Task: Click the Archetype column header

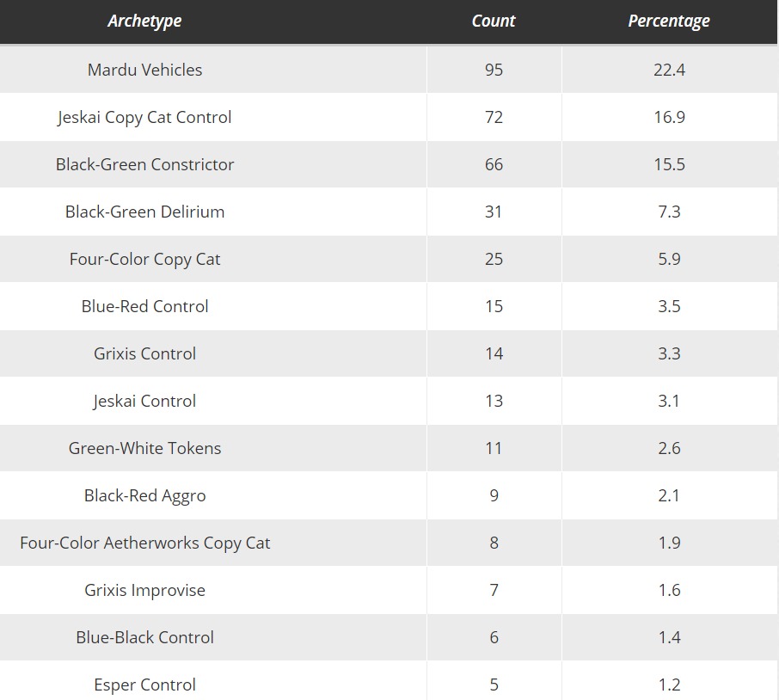Action: [144, 21]
